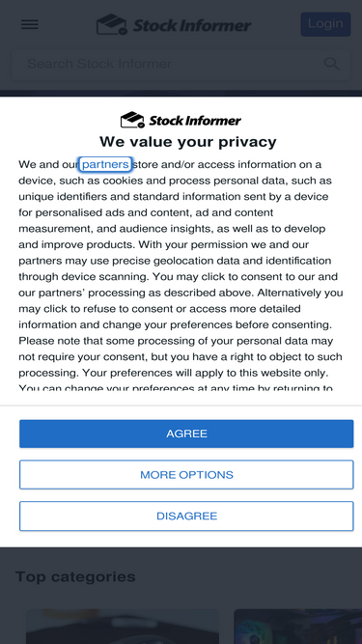Click the dialog's Stock Informer wordmark

[x=195, y=121]
